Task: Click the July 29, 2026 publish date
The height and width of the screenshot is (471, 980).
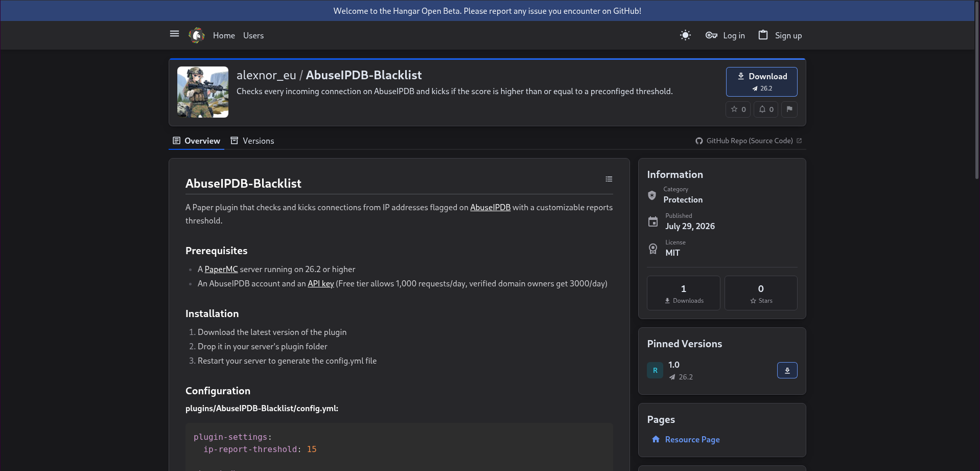Action: (x=690, y=226)
